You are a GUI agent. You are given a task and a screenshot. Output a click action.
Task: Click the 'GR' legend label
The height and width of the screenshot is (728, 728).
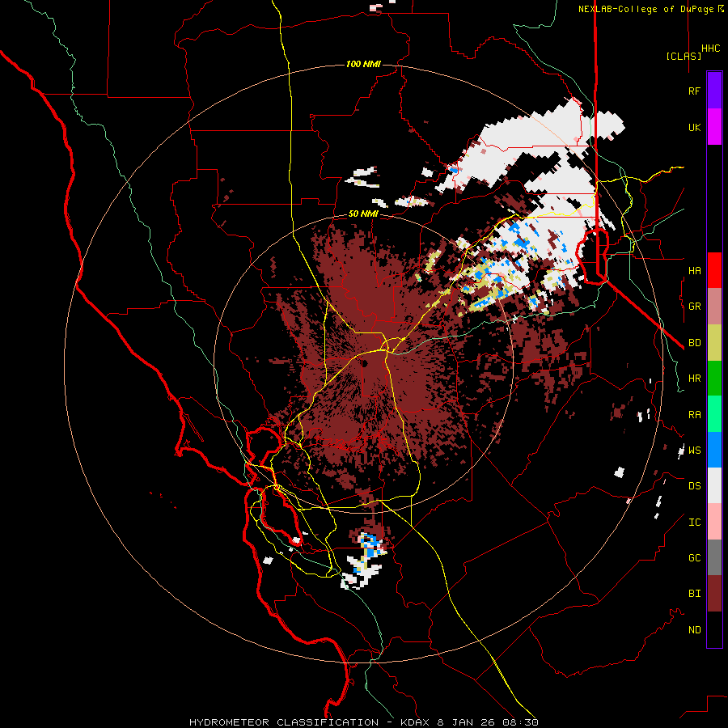coord(694,307)
